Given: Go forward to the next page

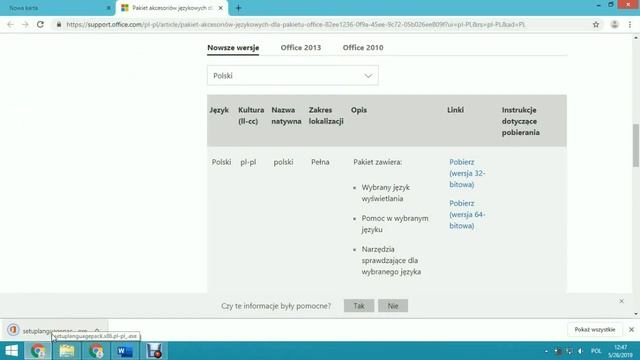Looking at the screenshot, I should tap(25, 24).
